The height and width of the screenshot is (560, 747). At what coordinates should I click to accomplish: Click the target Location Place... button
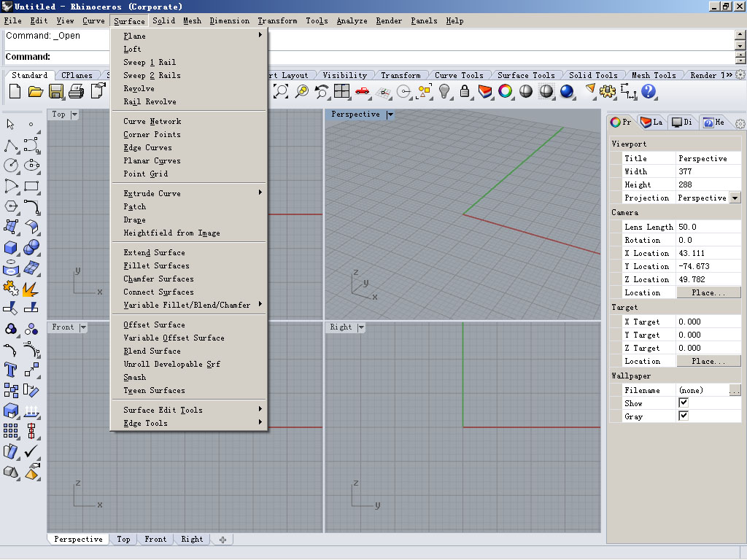point(708,361)
